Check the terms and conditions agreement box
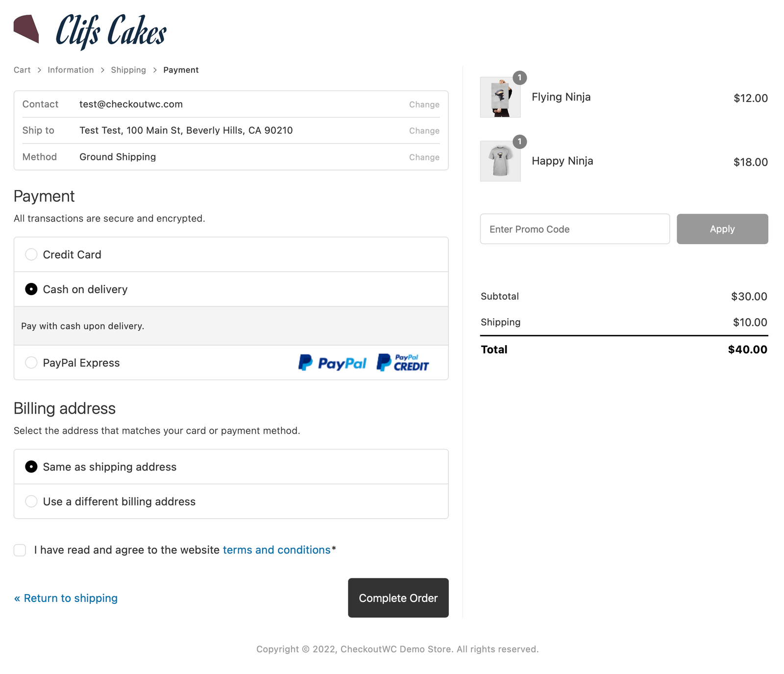 pos(20,550)
